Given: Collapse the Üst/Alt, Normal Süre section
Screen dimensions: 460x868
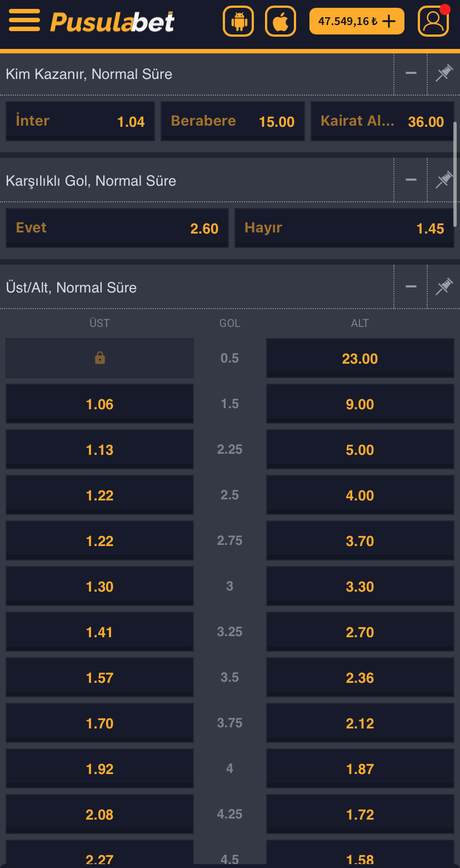Looking at the screenshot, I should (411, 287).
